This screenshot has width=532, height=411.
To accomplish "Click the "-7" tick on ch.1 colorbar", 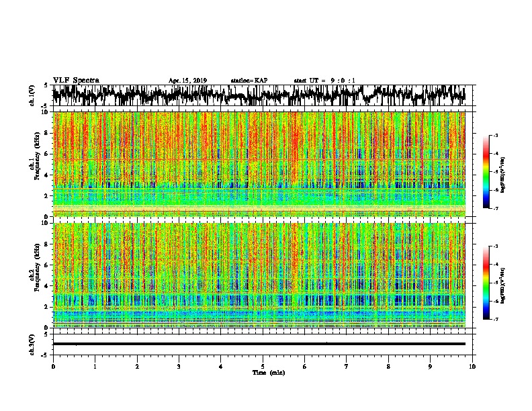I will pos(496,208).
